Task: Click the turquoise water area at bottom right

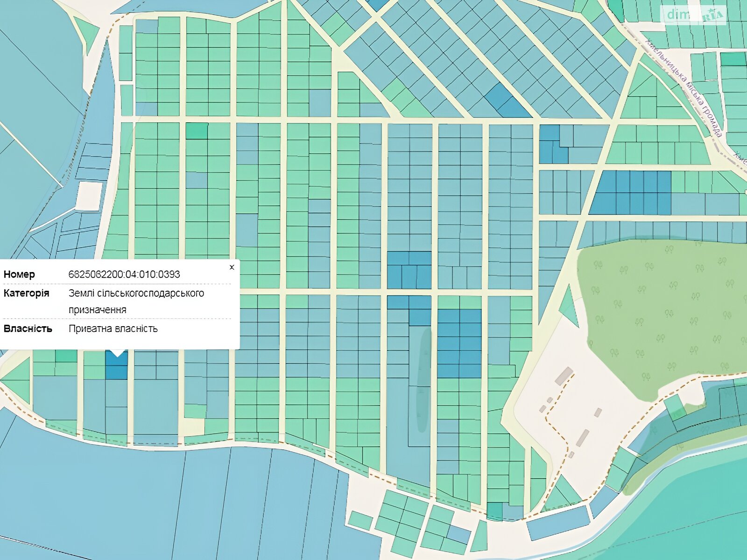Action: point(691,513)
